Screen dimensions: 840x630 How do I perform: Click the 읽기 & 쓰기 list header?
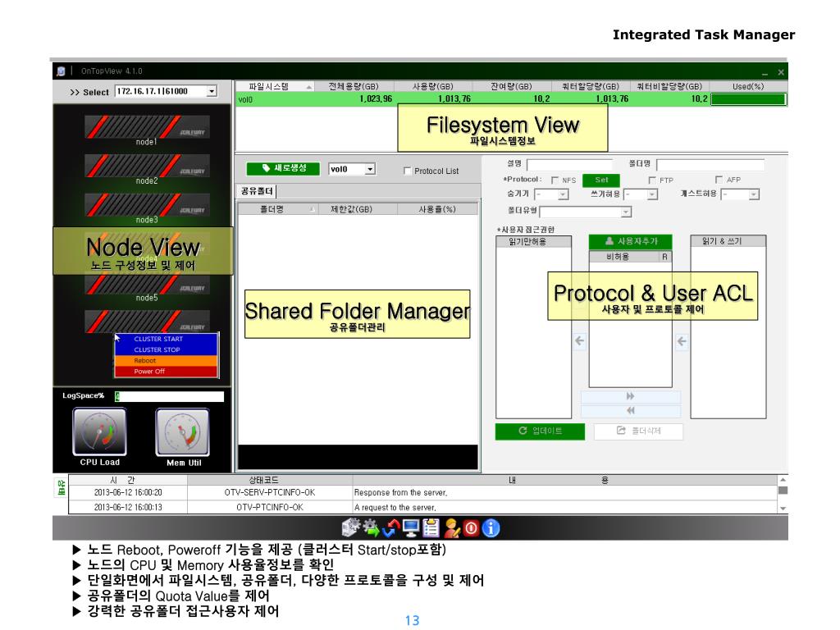click(728, 241)
